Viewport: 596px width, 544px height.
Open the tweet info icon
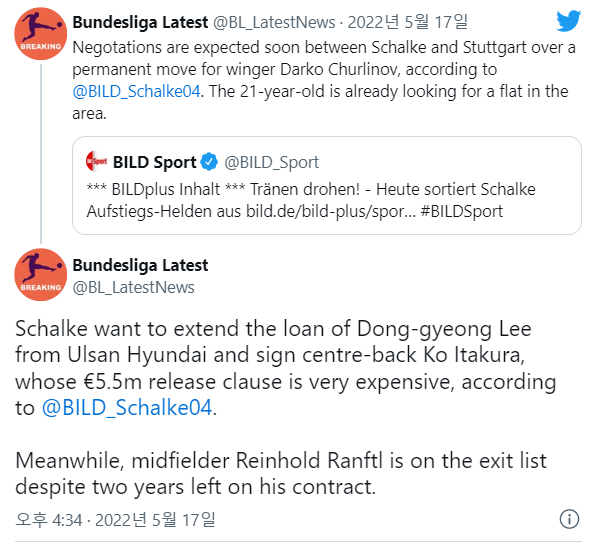point(569,519)
